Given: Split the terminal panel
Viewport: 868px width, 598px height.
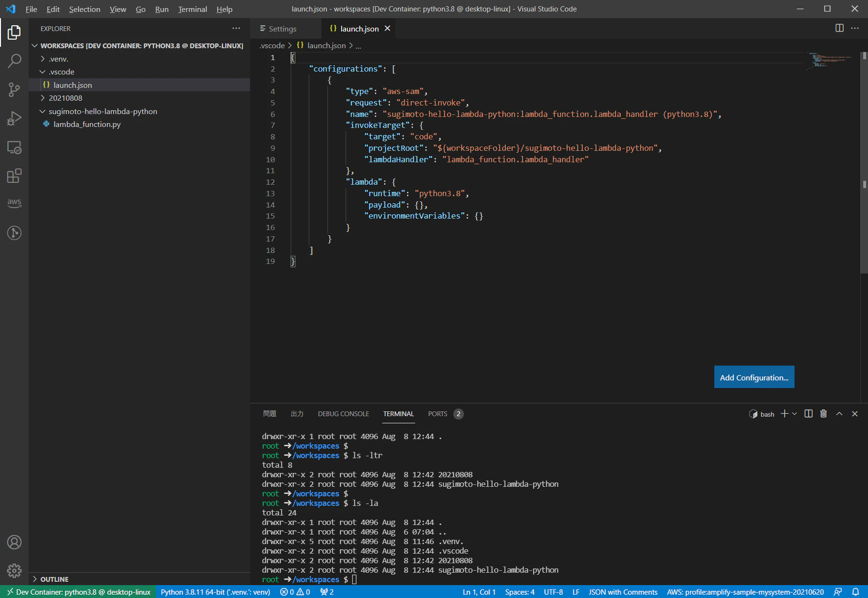Looking at the screenshot, I should pos(808,414).
